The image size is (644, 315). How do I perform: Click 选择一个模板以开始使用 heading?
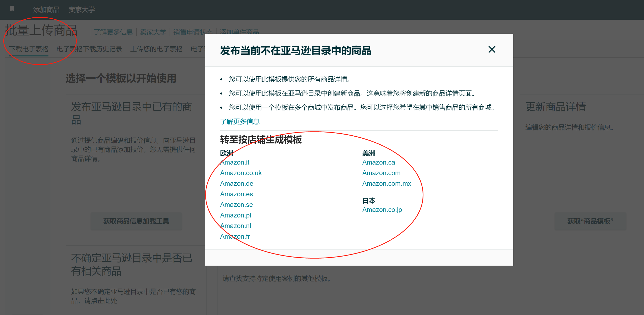[x=121, y=78]
